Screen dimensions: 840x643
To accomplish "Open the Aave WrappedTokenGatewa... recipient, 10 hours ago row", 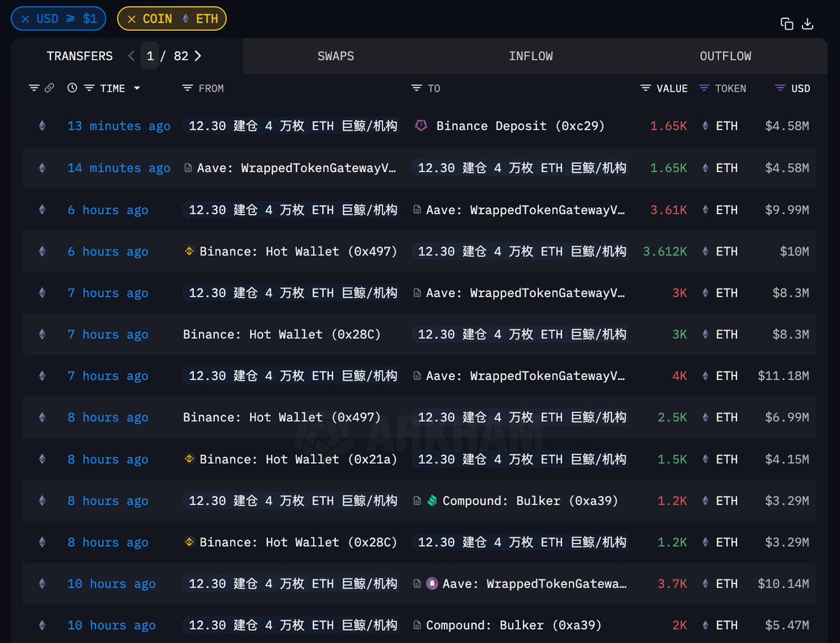I will [x=534, y=584].
